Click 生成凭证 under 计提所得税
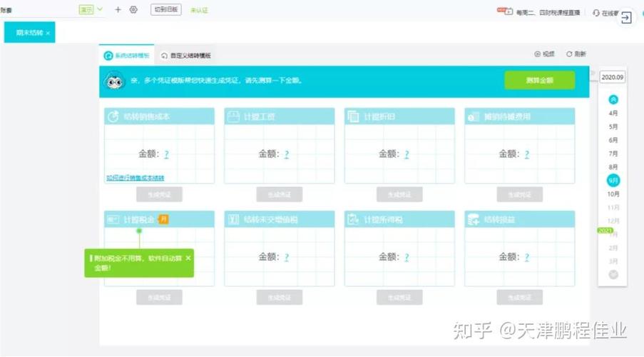The image size is (644, 357). coord(399,297)
